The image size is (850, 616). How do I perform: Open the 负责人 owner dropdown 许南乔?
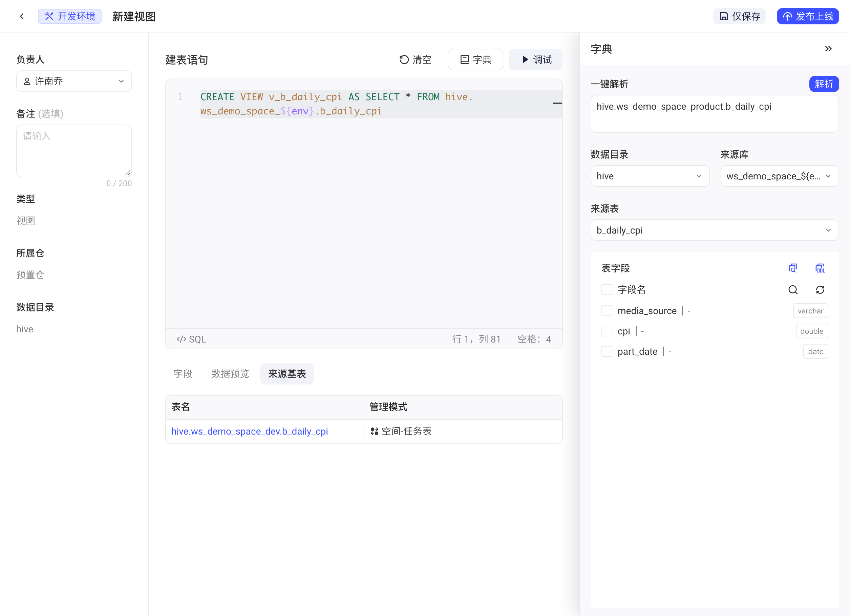click(x=74, y=81)
